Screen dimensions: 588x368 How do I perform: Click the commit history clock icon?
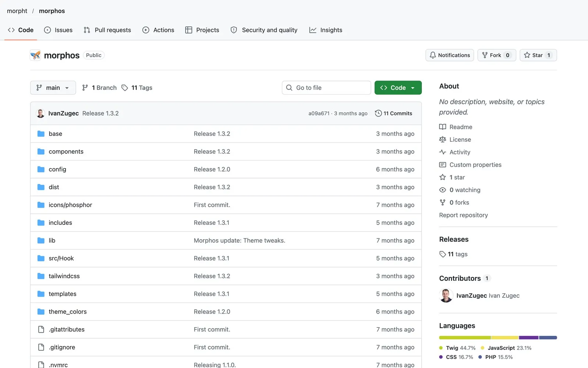pos(378,113)
